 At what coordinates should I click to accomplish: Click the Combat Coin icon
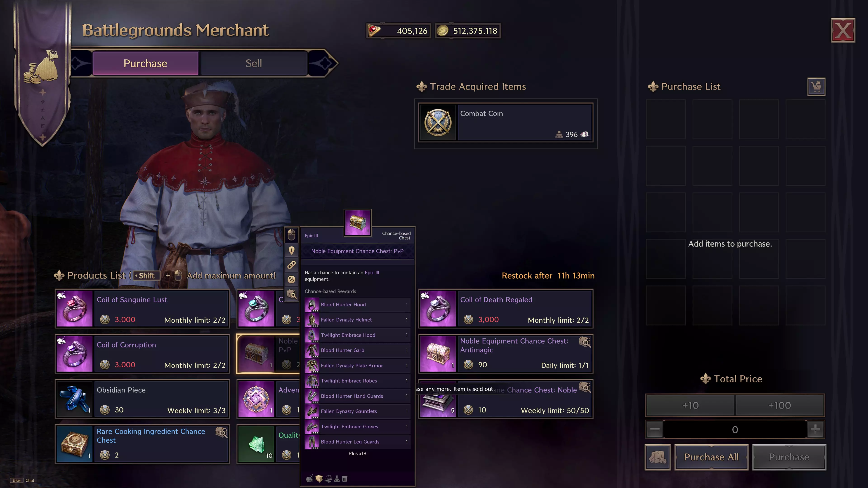(x=438, y=123)
